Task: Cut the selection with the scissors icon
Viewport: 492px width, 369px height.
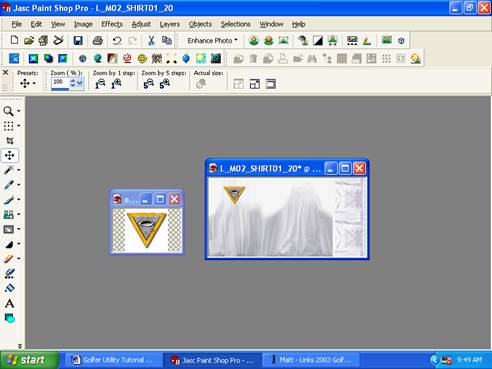Action: (151, 41)
